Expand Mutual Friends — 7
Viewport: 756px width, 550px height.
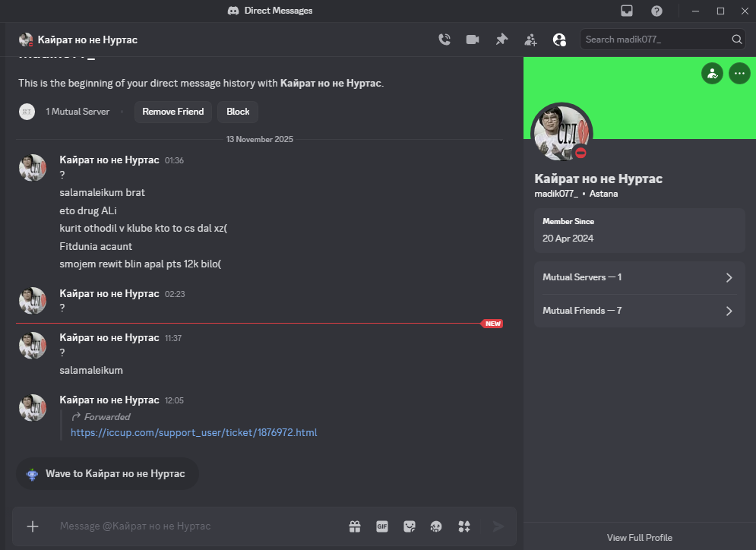coord(639,311)
